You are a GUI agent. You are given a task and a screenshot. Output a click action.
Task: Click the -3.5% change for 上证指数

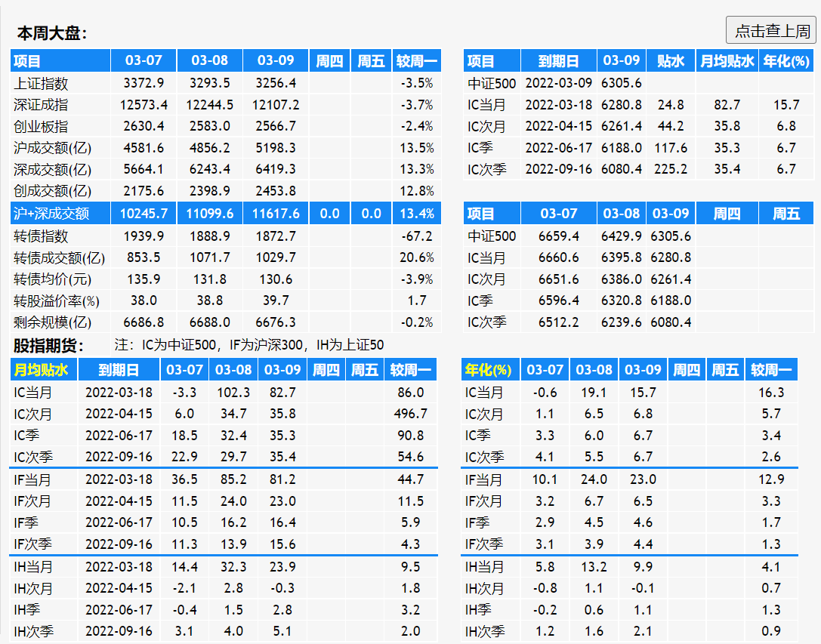[417, 83]
